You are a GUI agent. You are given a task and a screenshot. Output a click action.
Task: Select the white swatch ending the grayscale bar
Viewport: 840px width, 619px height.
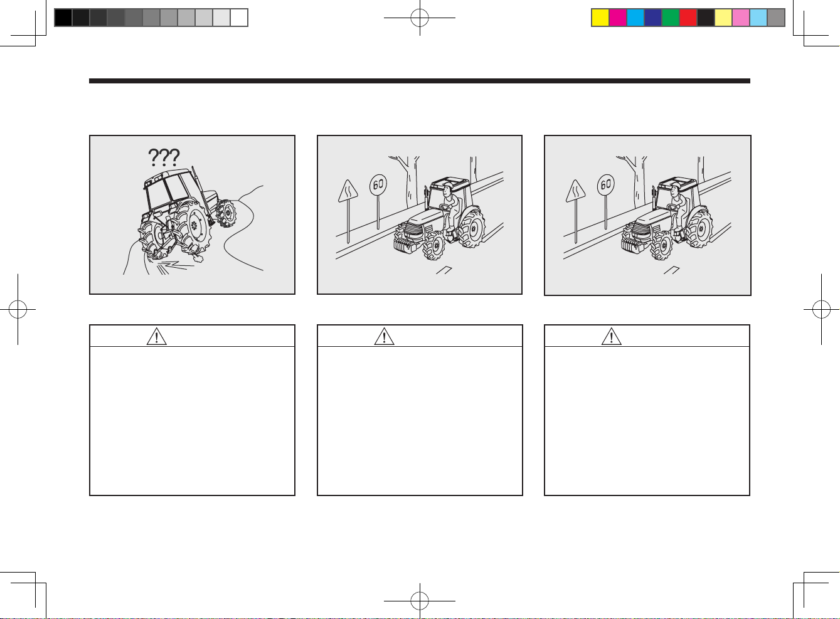239,18
